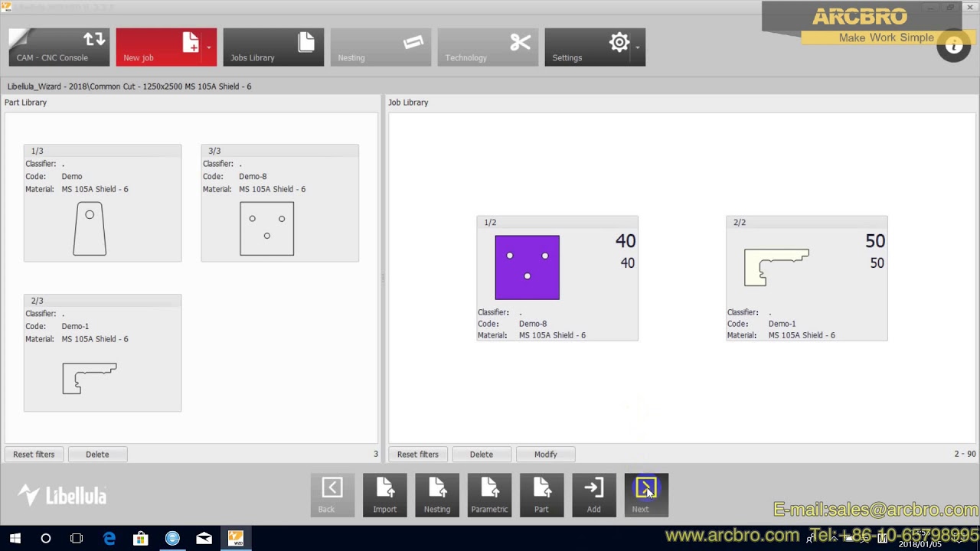Click the MS 105A Shield - 6 material on Demo card
Viewport: 980px width, 551px height.
(x=95, y=189)
